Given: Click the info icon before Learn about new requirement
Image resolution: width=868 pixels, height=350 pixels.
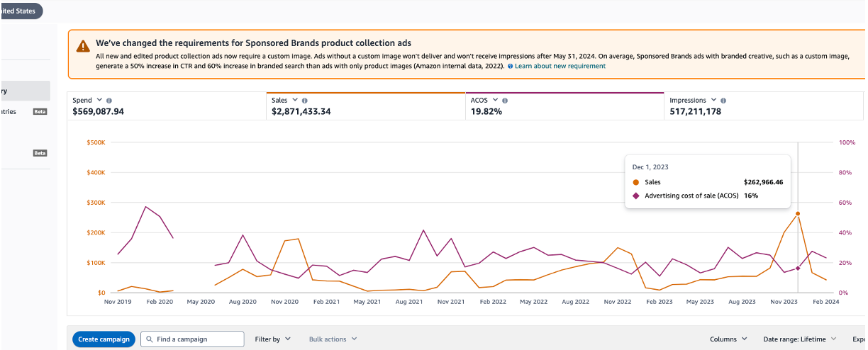Looking at the screenshot, I should (510, 66).
